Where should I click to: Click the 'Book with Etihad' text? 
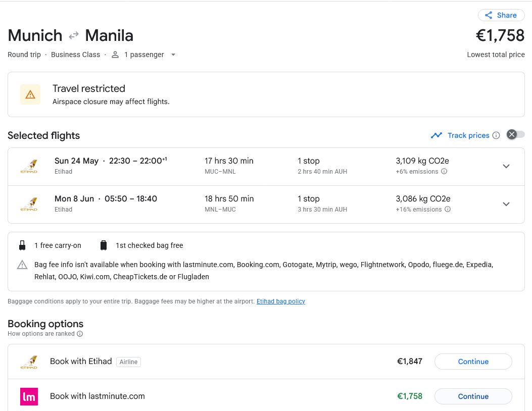81,362
